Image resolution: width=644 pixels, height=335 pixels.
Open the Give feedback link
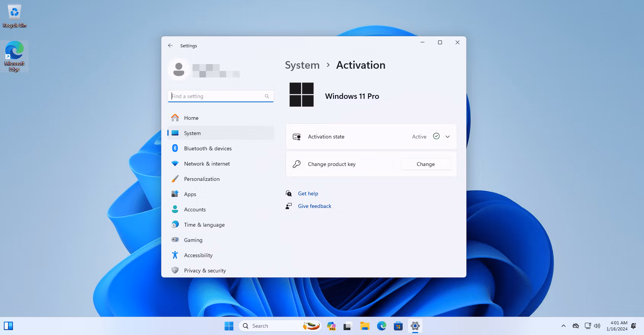[315, 206]
